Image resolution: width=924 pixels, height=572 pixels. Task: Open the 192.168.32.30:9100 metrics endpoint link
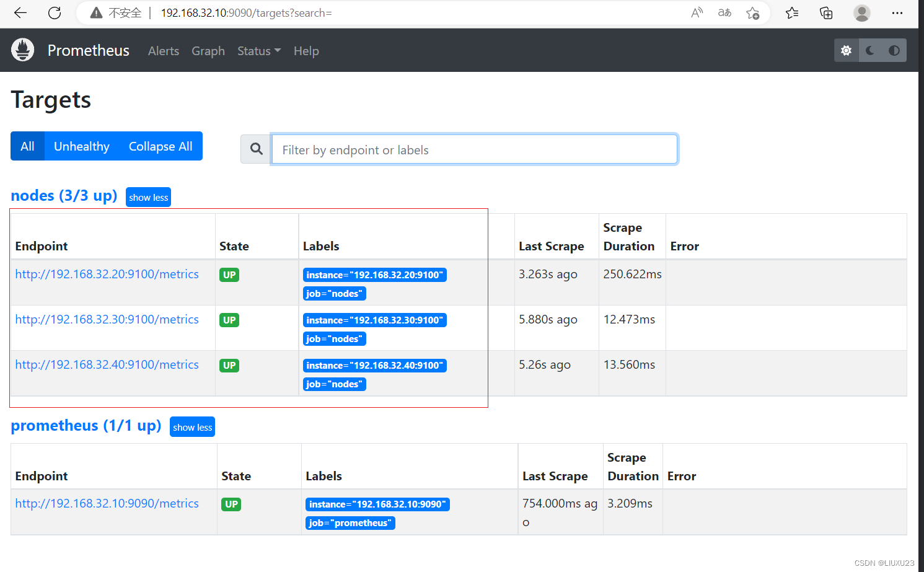coord(107,319)
